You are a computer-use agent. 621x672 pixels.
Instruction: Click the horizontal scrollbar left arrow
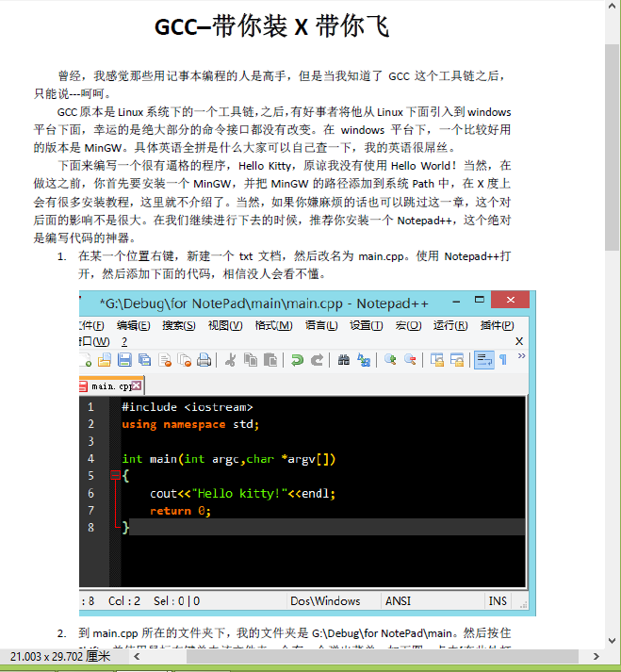click(137, 656)
